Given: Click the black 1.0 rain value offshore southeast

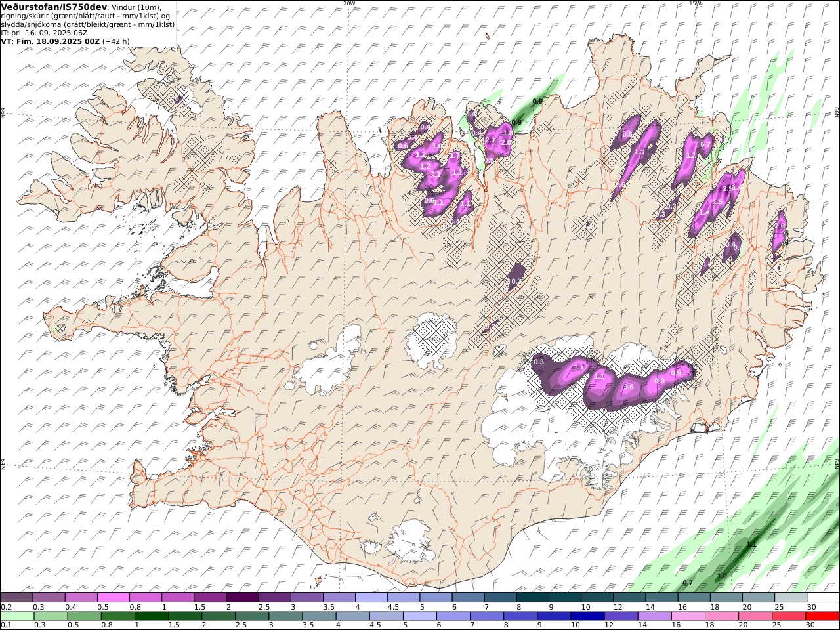Looking at the screenshot, I should (x=722, y=576).
